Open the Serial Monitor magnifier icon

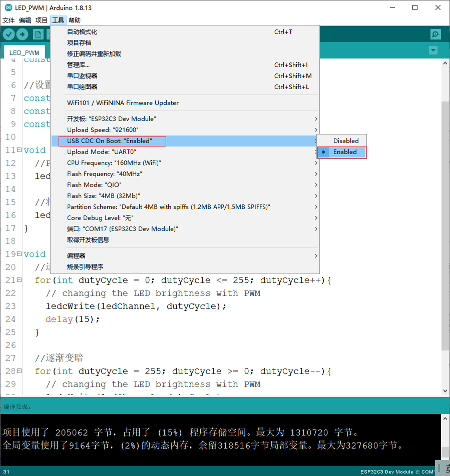(435, 34)
